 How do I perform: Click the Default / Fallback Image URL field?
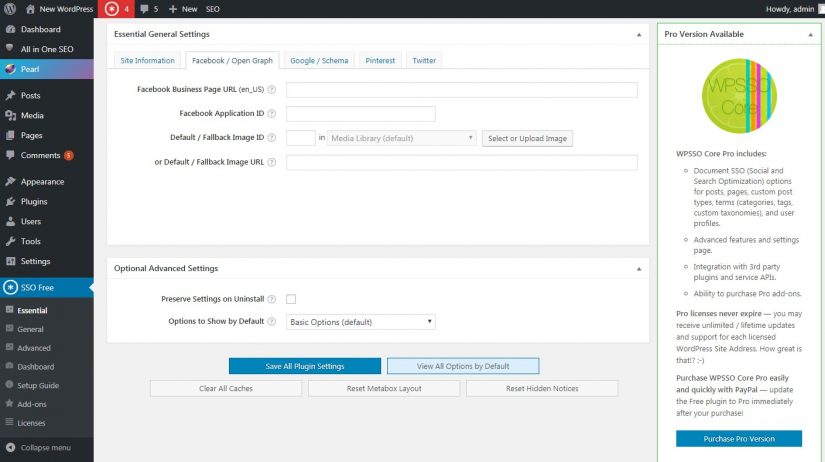coord(461,162)
